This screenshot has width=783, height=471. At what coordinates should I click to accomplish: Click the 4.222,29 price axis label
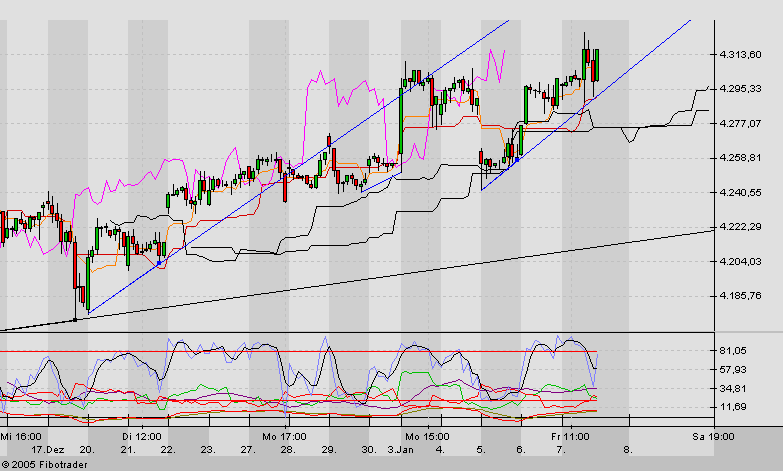[741, 227]
